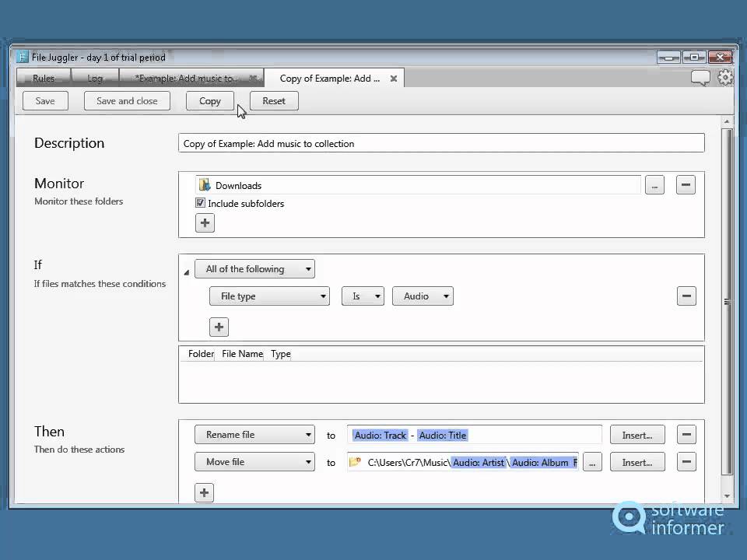The image size is (747, 560).
Task: Click the File Name column header
Action: [x=242, y=354]
